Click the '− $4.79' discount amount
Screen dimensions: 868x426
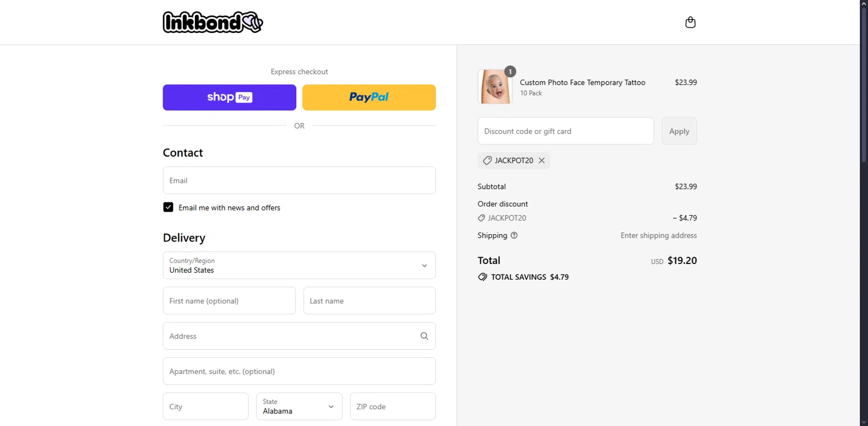[x=685, y=218]
